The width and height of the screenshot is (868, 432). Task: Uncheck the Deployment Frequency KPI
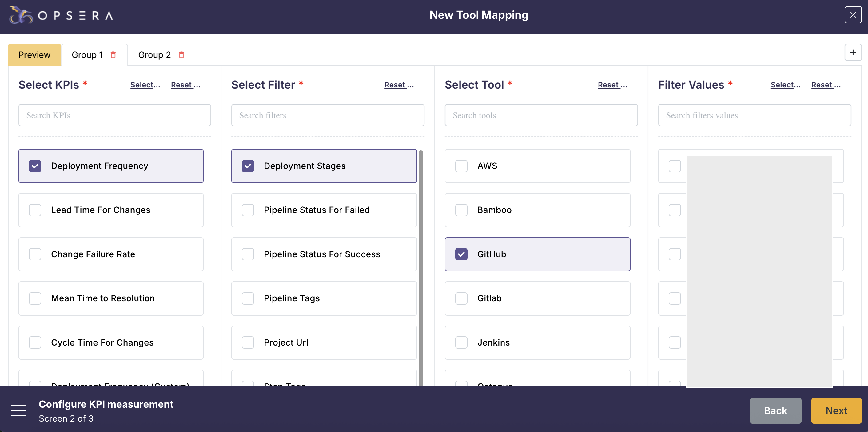35,166
